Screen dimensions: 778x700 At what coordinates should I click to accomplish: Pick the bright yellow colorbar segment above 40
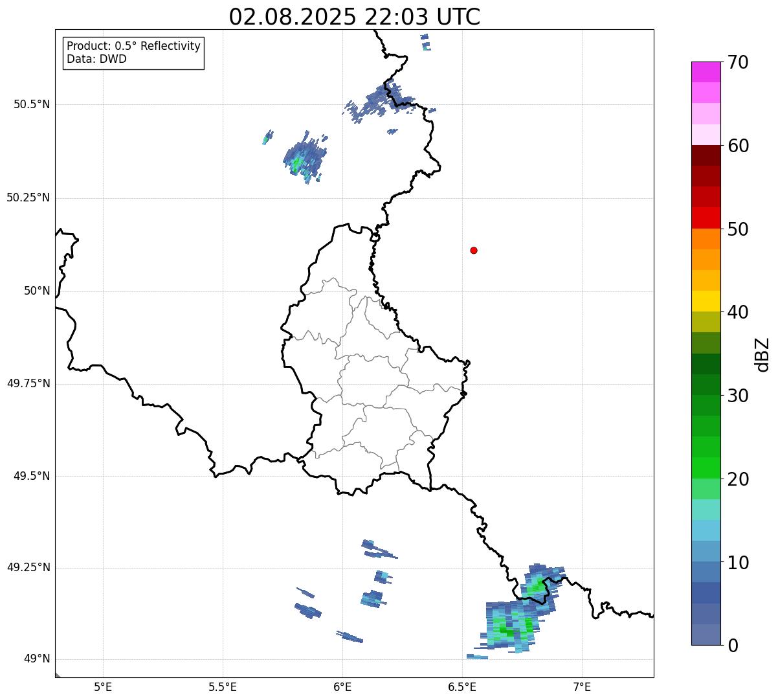(706, 301)
